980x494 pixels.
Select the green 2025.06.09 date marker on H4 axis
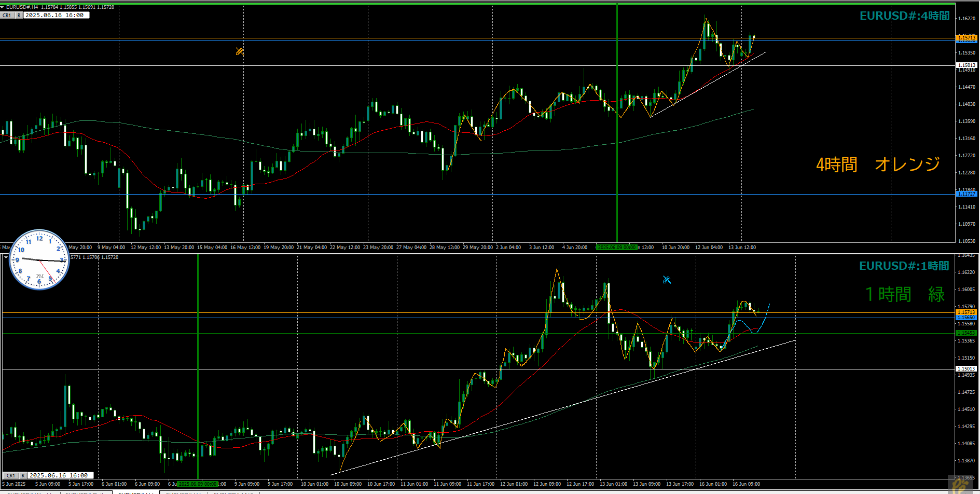(616, 248)
